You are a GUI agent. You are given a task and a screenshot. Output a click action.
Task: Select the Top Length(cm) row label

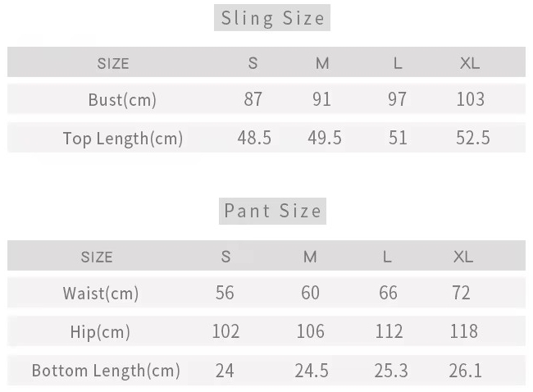122,138
